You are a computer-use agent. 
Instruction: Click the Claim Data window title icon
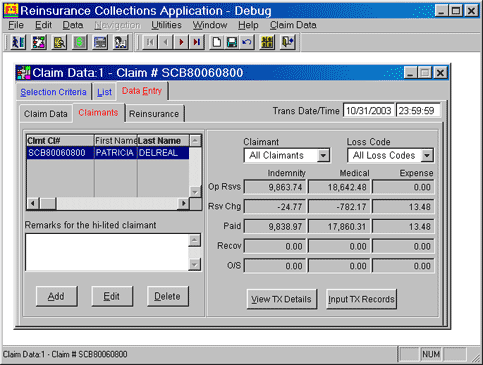[x=24, y=73]
